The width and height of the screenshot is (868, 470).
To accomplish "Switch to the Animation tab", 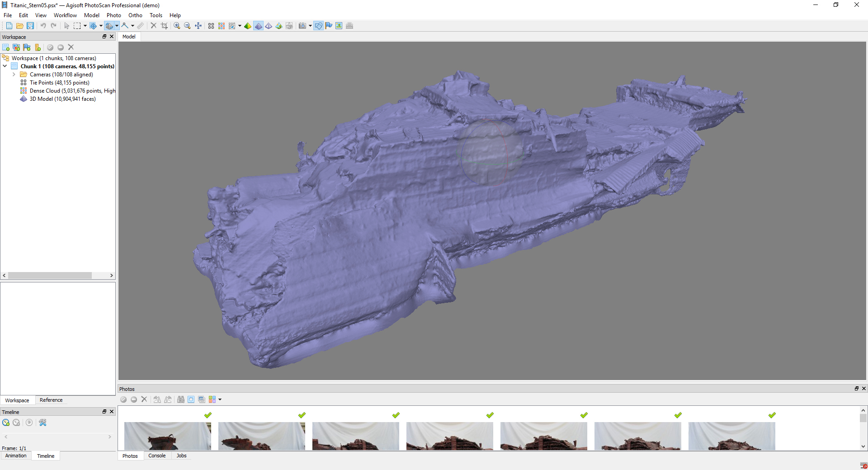I will 16,456.
